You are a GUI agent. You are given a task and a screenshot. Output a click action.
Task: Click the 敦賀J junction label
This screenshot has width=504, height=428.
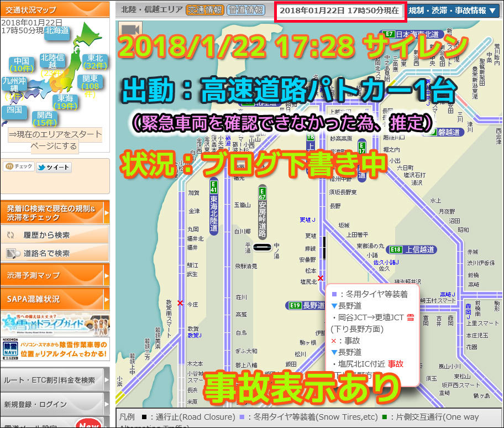(195, 336)
